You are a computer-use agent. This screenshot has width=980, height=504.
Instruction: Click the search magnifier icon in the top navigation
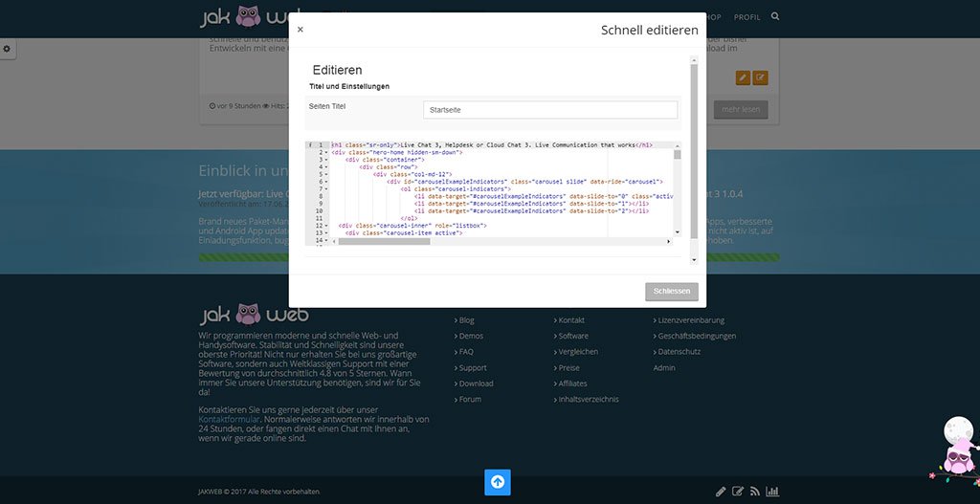coord(775,16)
